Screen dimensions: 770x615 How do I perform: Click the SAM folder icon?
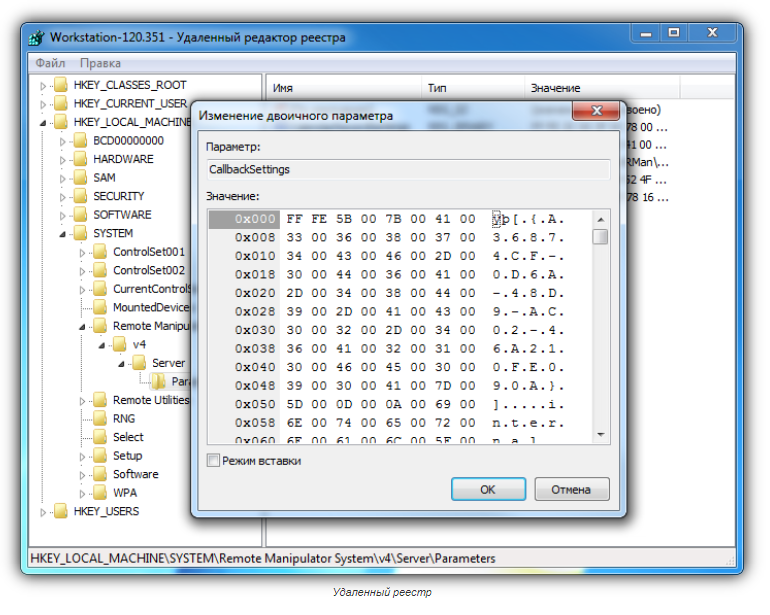80,178
